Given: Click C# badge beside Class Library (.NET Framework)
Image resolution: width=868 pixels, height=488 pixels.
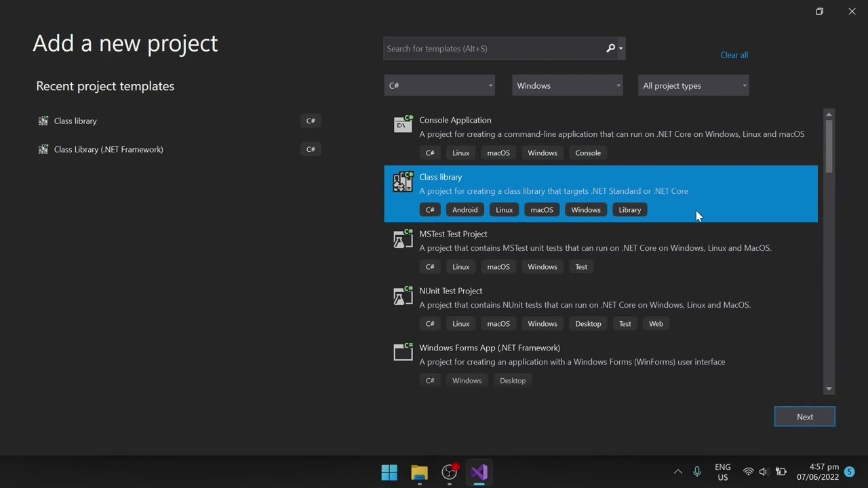Looking at the screenshot, I should (311, 149).
